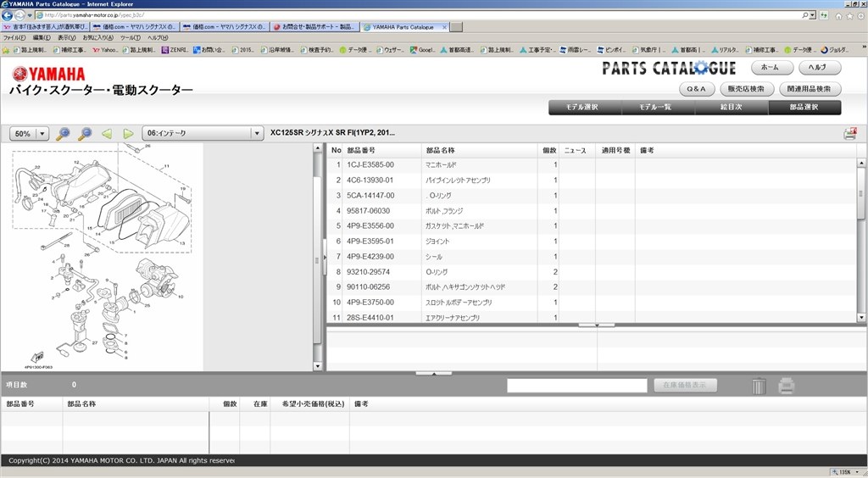Select part row 4P9-E3595-01
This screenshot has height=478, width=868.
pos(592,242)
